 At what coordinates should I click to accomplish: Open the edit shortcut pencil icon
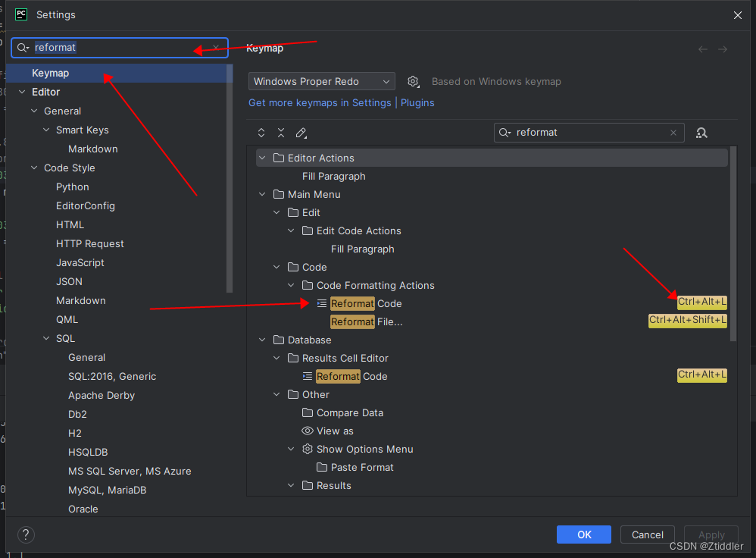coord(301,133)
